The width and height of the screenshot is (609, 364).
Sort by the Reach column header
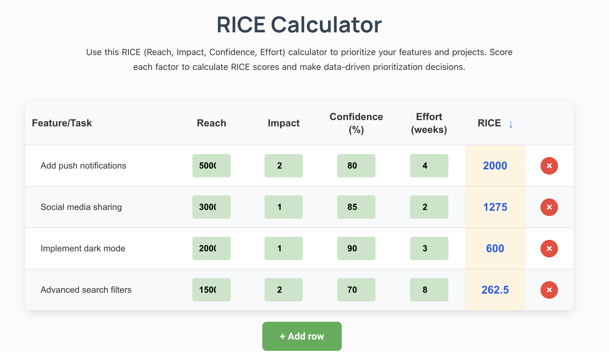point(211,123)
